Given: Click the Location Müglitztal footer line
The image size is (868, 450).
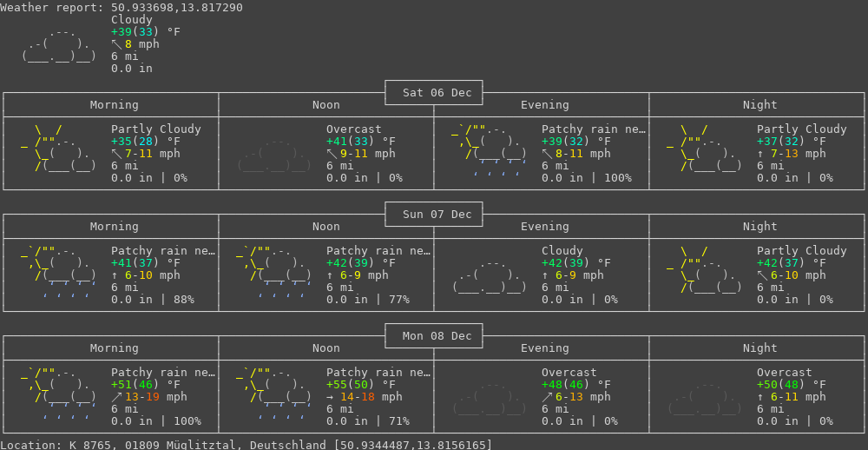Looking at the screenshot, I should [247, 445].
